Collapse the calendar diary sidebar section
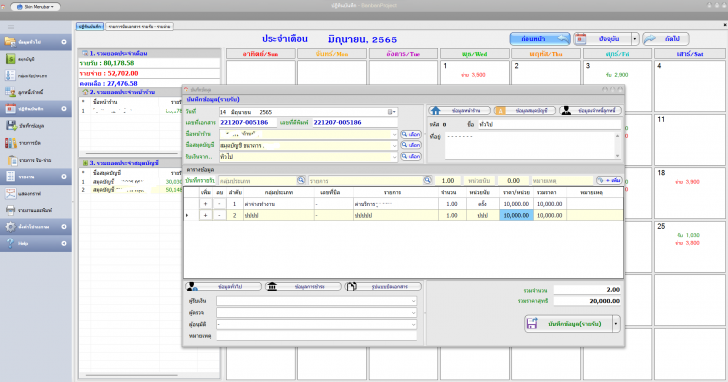Image resolution: width=728 pixels, height=382 pixels. 64,109
